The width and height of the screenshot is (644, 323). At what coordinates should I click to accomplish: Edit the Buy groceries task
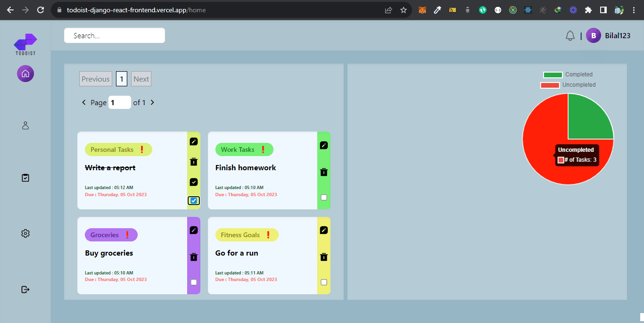(x=194, y=230)
